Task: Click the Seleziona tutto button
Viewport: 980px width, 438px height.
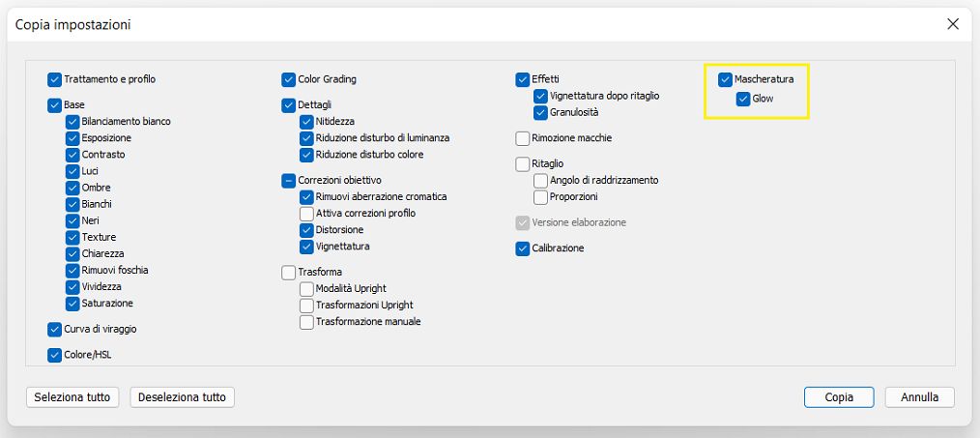Action: [73, 397]
